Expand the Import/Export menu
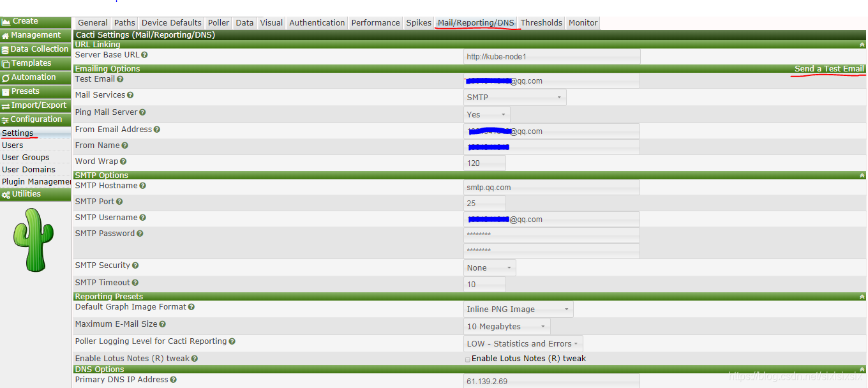 [36, 105]
